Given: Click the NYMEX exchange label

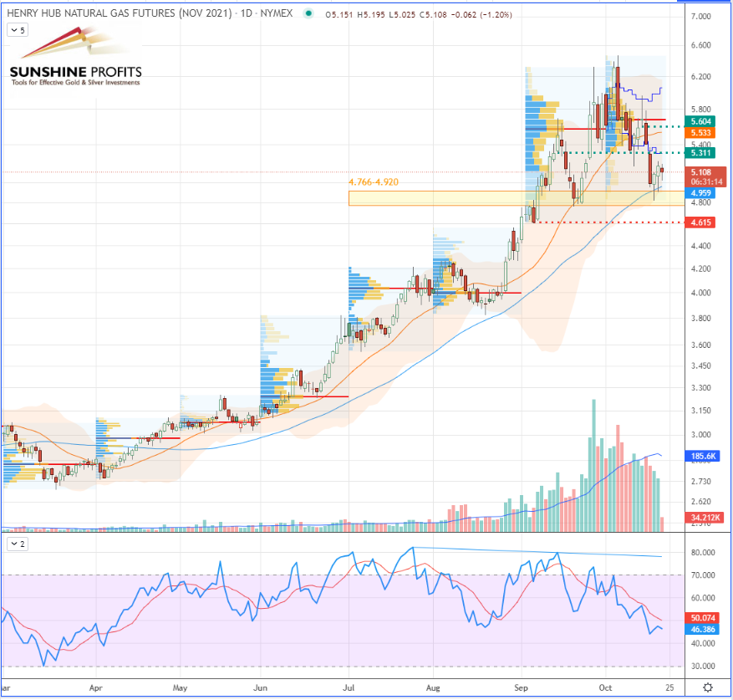Looking at the screenshot, I should pyautogui.click(x=277, y=13).
